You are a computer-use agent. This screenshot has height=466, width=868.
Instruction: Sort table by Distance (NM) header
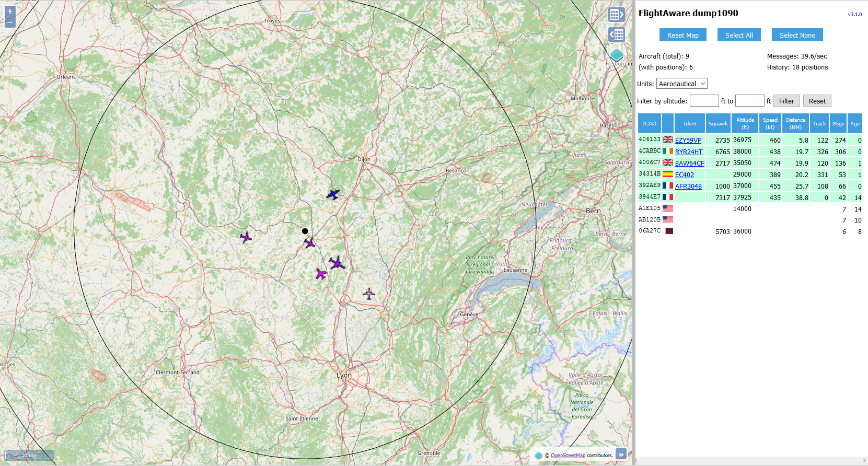pos(795,123)
